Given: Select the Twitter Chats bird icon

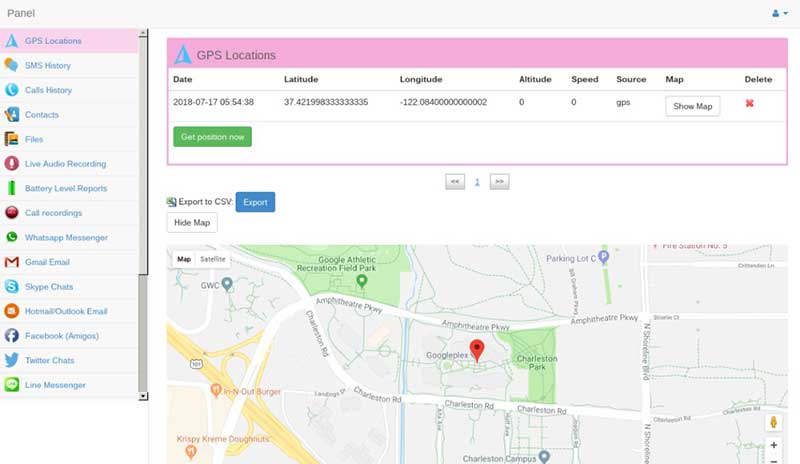Looking at the screenshot, I should point(11,360).
